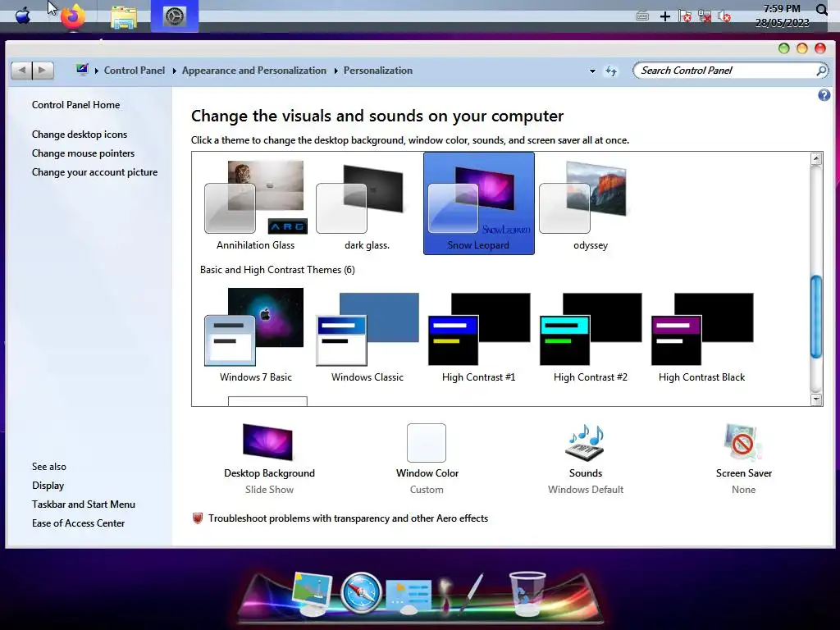Image resolution: width=840 pixels, height=630 pixels.
Task: Open the Apple logo start menu
Action: 23,16
